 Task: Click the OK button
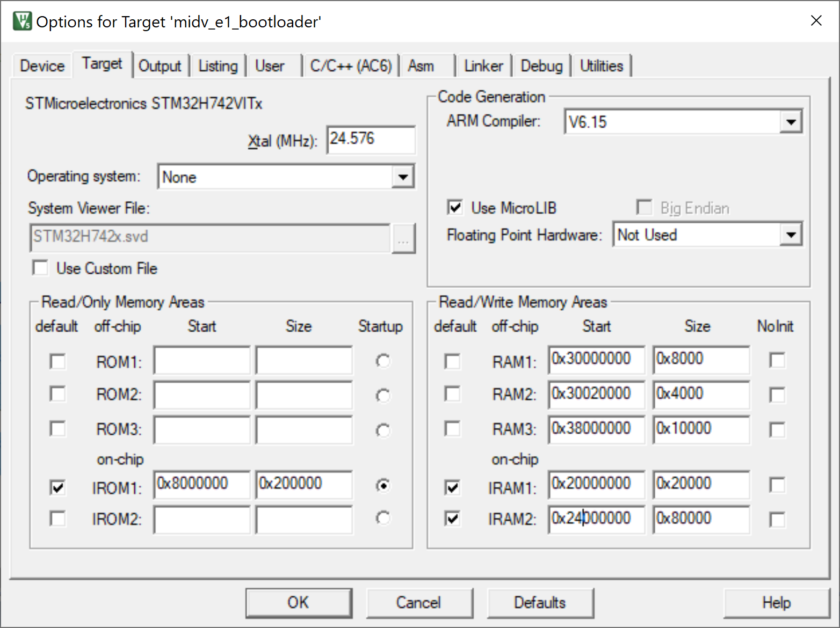[x=299, y=602]
